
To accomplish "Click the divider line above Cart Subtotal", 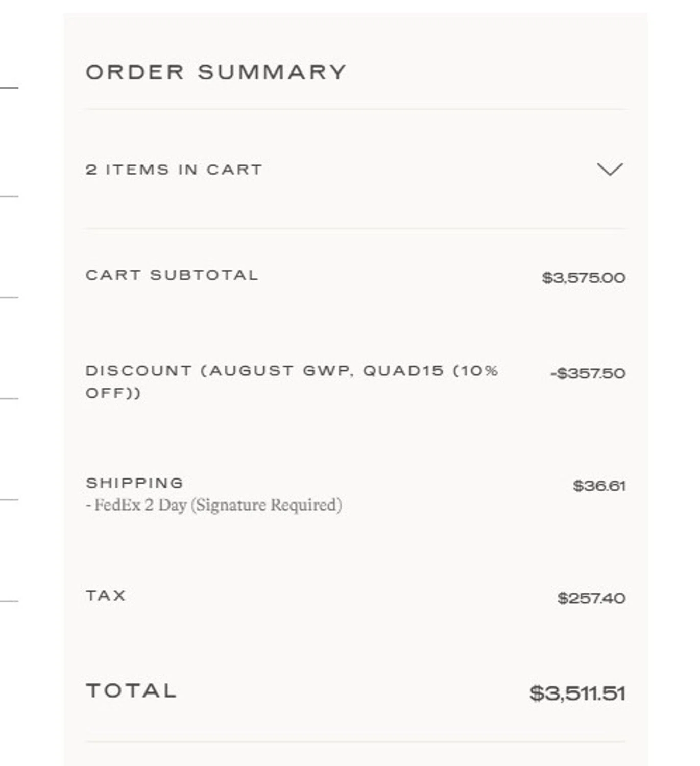I will click(355, 229).
